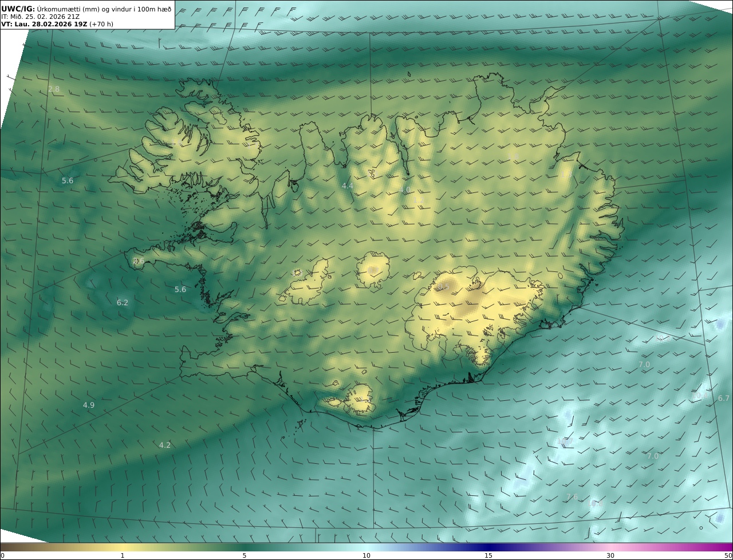Click the 6.7 value on the map

point(724,398)
